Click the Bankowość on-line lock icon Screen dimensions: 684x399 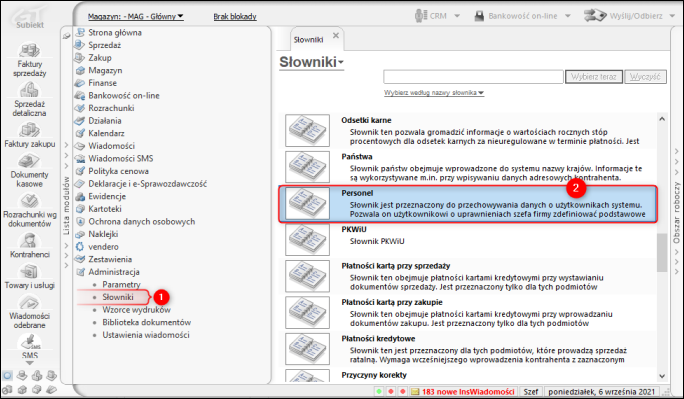(479, 16)
